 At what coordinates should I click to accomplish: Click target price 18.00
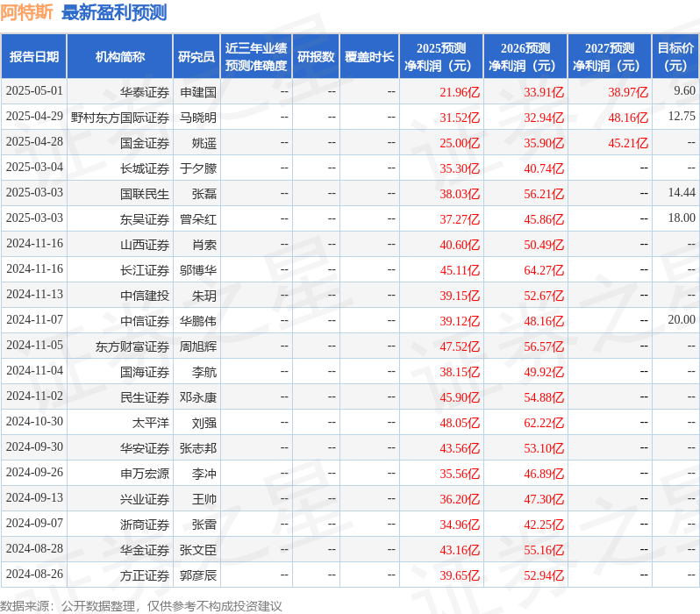click(x=682, y=218)
